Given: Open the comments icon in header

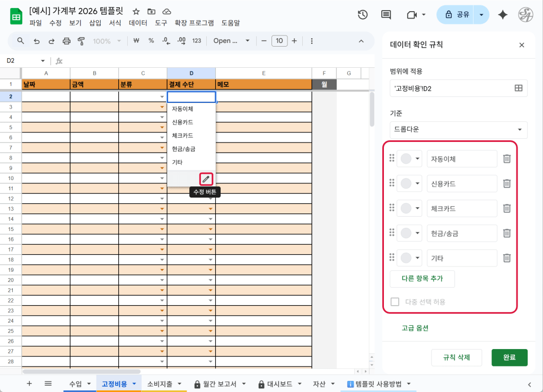Looking at the screenshot, I should pyautogui.click(x=386, y=15).
